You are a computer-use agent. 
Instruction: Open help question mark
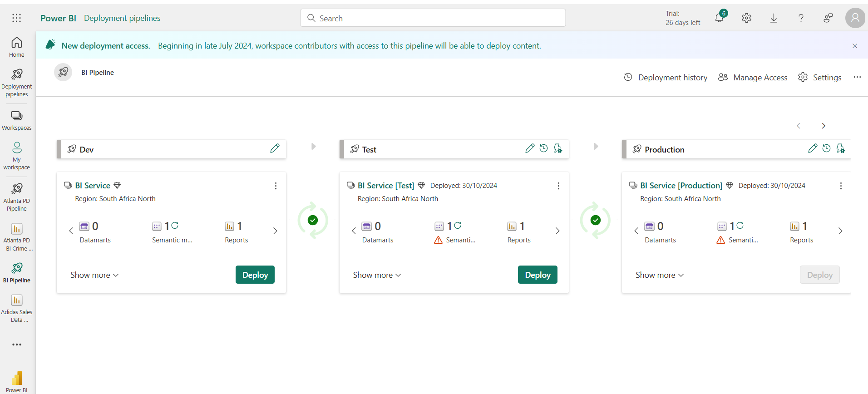point(801,18)
